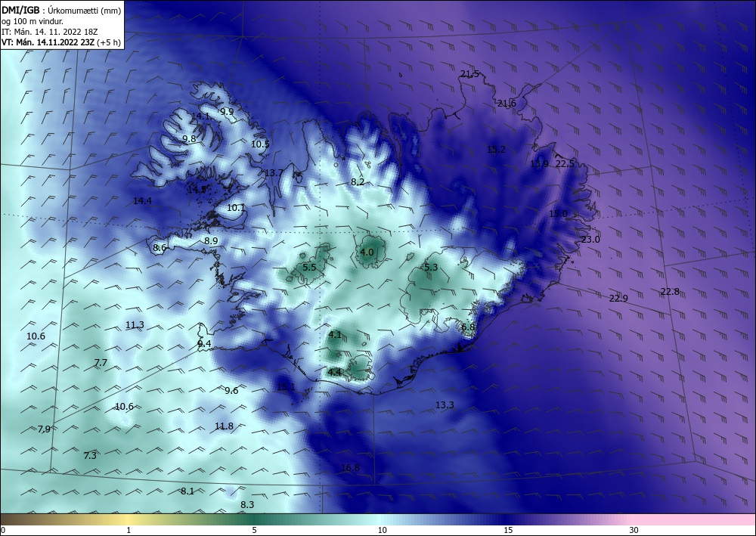The width and height of the screenshot is (756, 536).
Task: Click the 9.4 value label
Action: [204, 343]
